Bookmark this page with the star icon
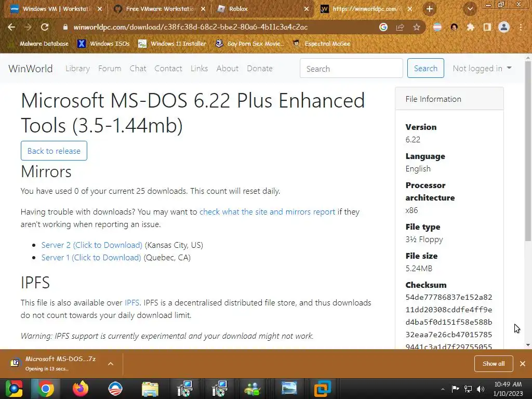532x399 pixels. pos(417,27)
